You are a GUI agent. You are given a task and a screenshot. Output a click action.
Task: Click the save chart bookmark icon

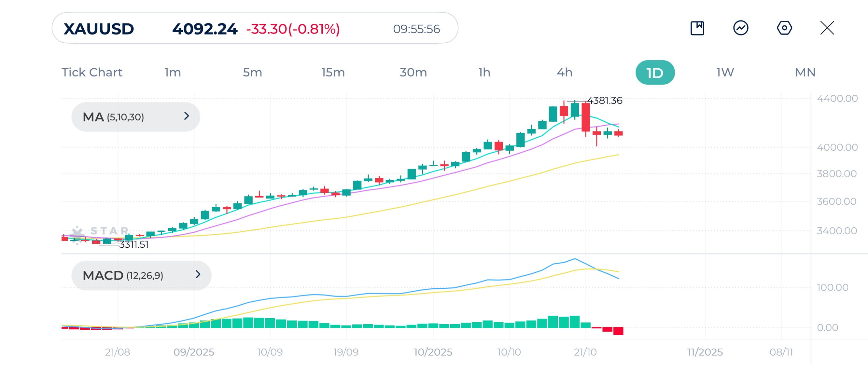coord(697,28)
